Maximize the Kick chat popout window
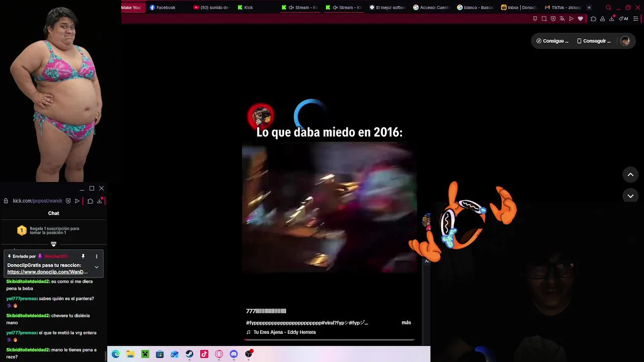Image resolution: width=644 pixels, height=362 pixels. pyautogui.click(x=92, y=189)
